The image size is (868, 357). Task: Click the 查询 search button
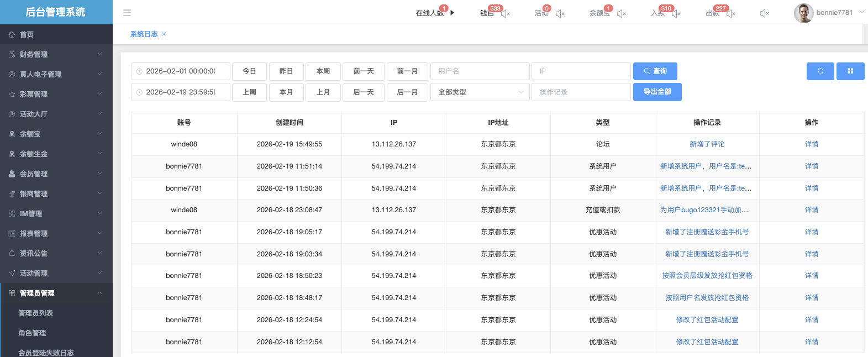[x=655, y=71]
